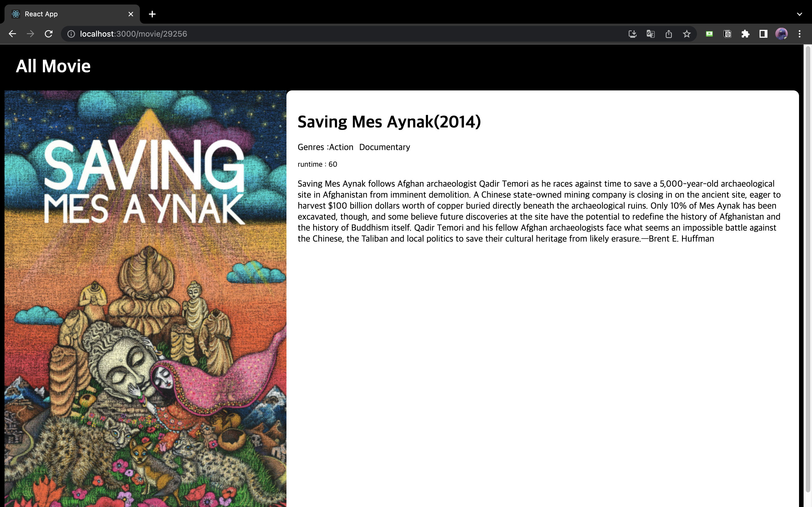Open the Google Translate page icon

651,34
